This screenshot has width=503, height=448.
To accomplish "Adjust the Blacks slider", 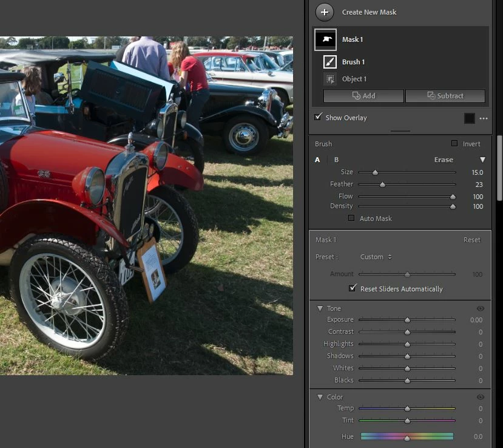I will point(407,381).
